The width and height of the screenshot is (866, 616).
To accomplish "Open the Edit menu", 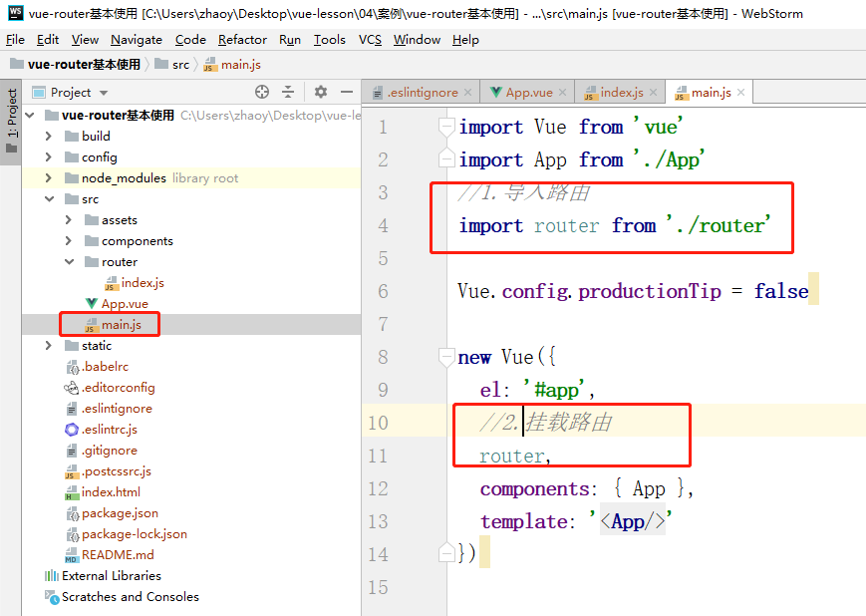I will 48,40.
